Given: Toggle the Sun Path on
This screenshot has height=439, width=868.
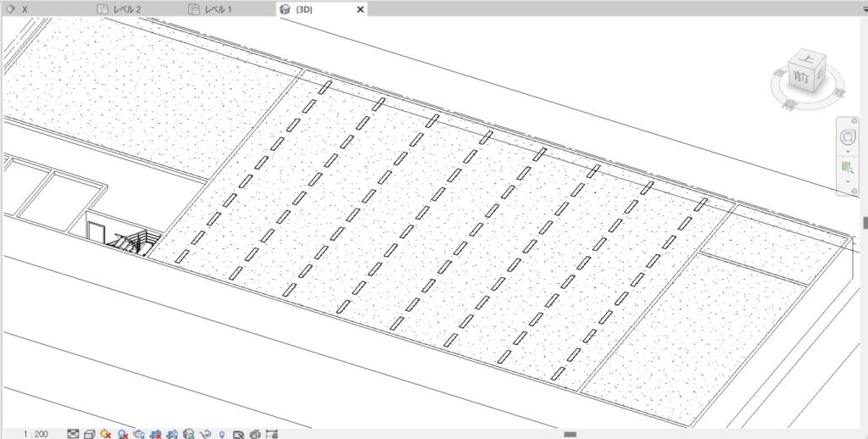Looking at the screenshot, I should point(106,433).
